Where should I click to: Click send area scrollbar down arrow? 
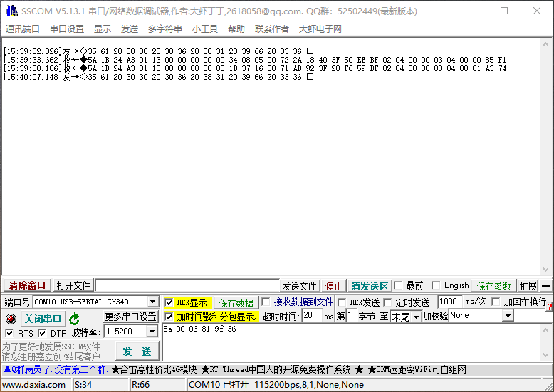tap(546, 355)
